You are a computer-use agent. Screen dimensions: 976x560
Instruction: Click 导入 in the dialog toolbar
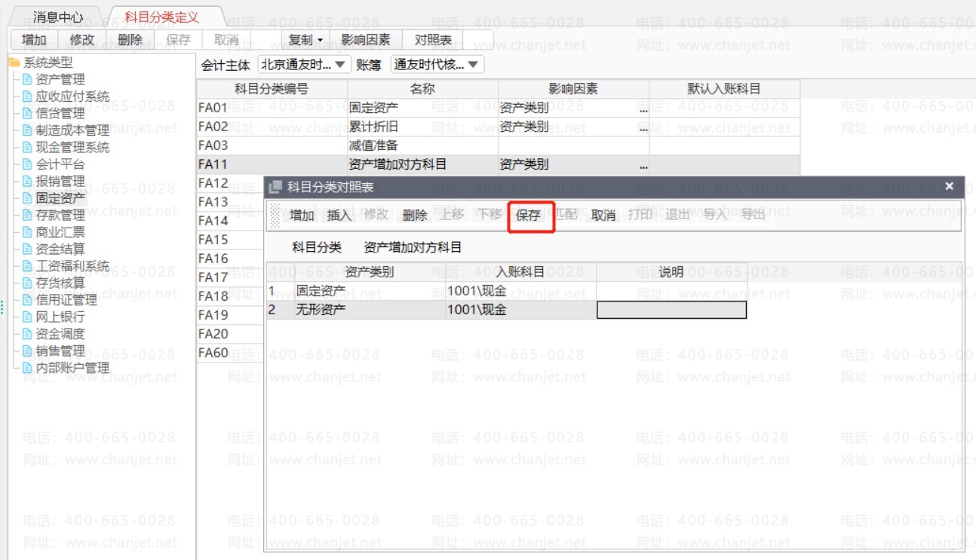(x=715, y=216)
